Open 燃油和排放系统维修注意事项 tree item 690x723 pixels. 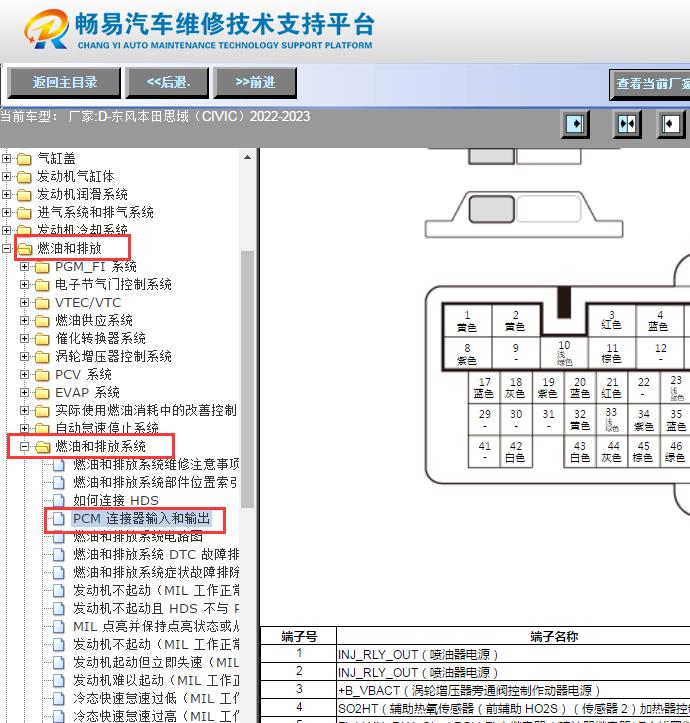tap(156, 464)
